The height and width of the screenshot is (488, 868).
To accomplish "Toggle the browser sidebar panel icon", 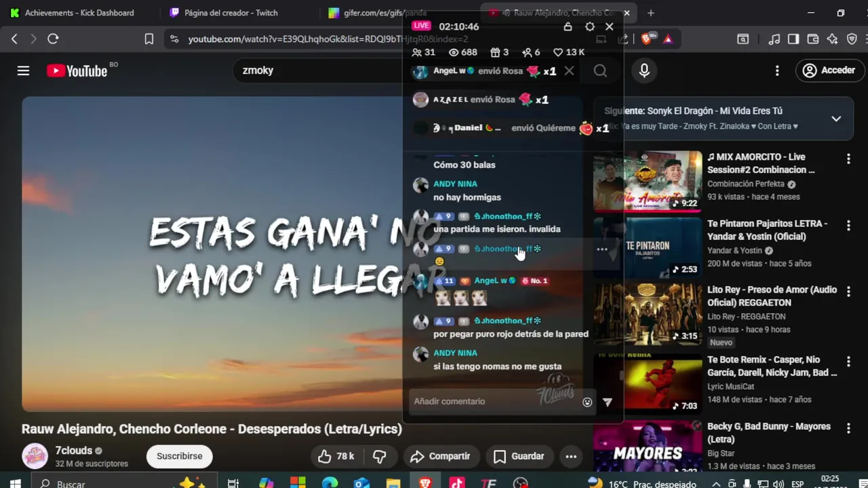I will point(793,39).
